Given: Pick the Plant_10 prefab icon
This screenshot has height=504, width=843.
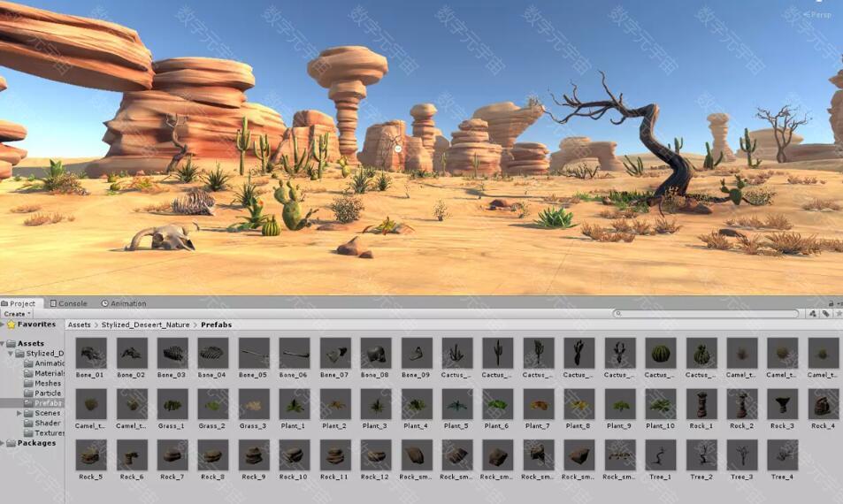Looking at the screenshot, I should pyautogui.click(x=660, y=404).
